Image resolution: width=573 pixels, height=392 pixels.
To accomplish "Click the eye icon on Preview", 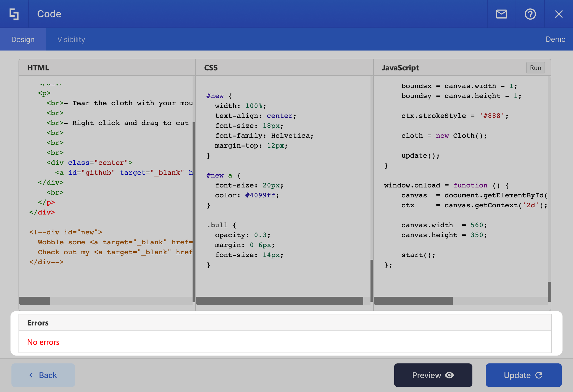I will click(x=450, y=375).
